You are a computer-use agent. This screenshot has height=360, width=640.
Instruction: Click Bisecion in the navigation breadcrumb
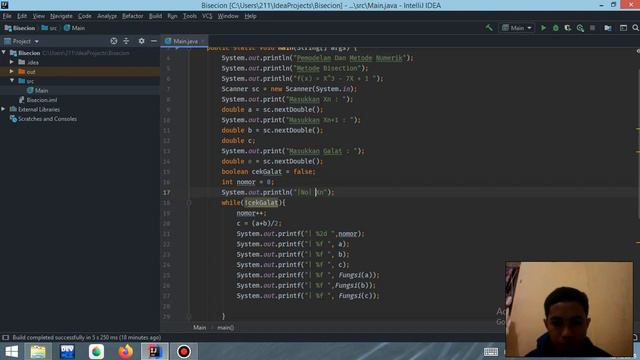click(x=20, y=28)
